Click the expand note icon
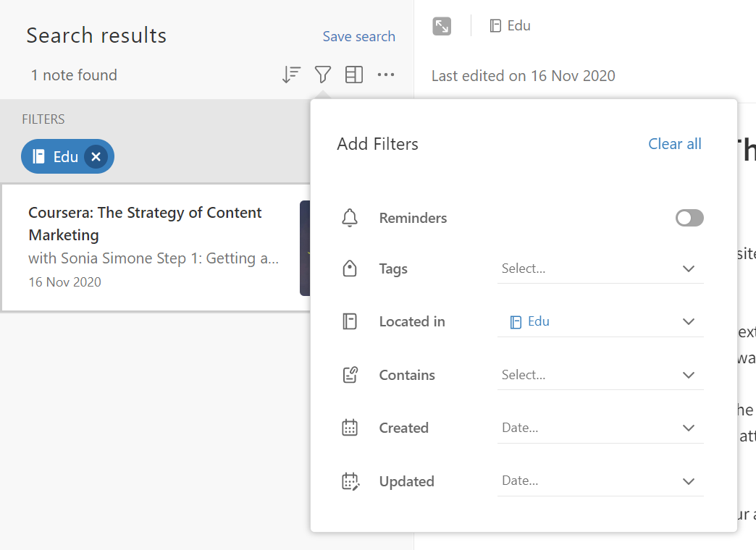The width and height of the screenshot is (756, 550). [x=442, y=26]
